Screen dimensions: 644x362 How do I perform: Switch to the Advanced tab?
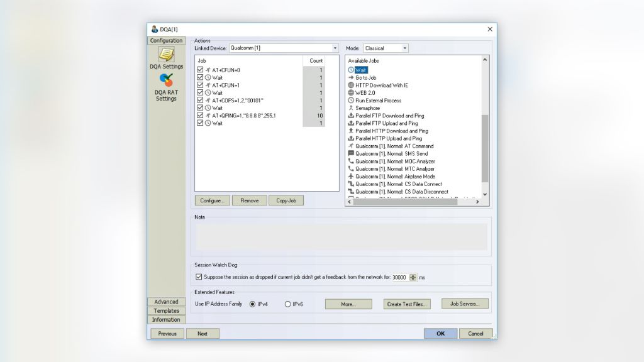click(x=165, y=302)
